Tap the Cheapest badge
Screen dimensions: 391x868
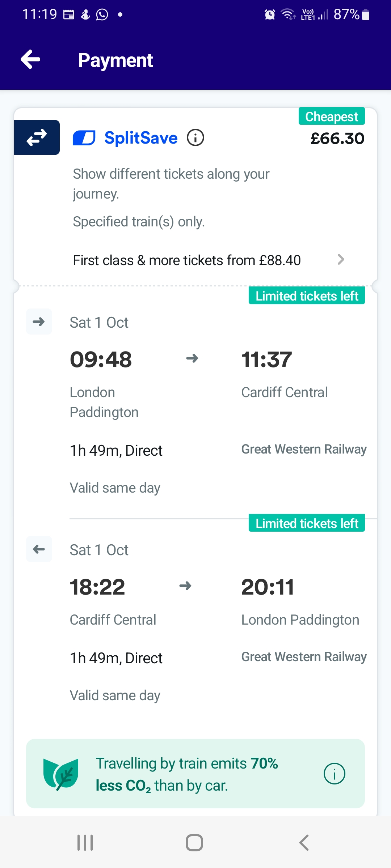[x=332, y=116]
